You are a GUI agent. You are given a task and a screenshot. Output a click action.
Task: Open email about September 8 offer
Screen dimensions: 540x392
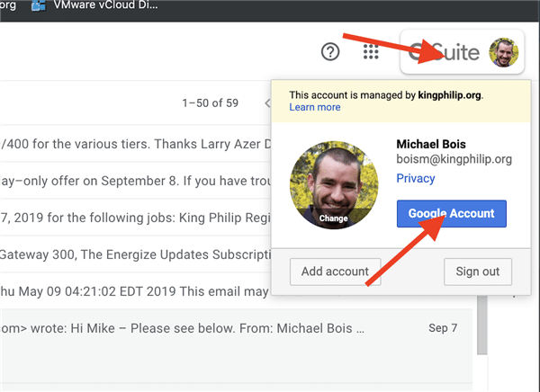(135, 181)
